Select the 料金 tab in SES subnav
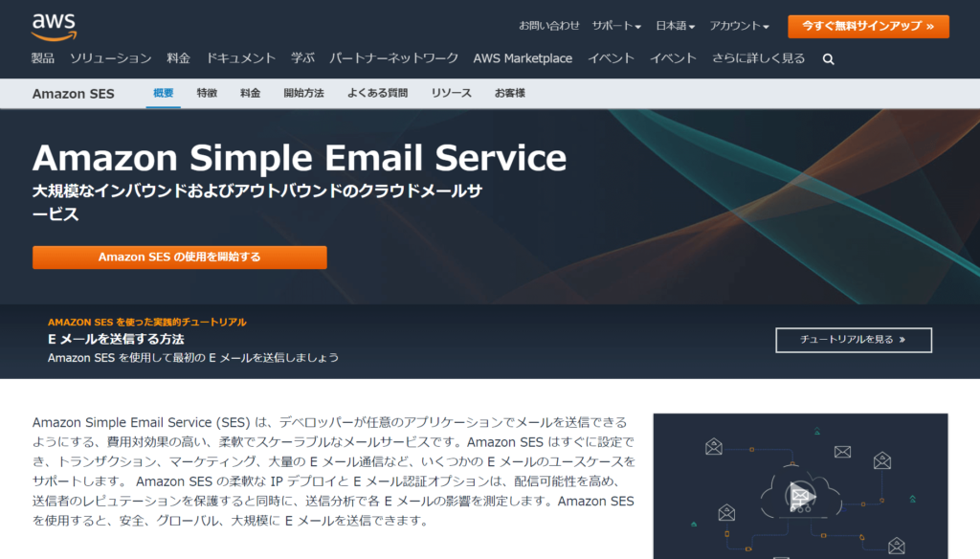 250,93
